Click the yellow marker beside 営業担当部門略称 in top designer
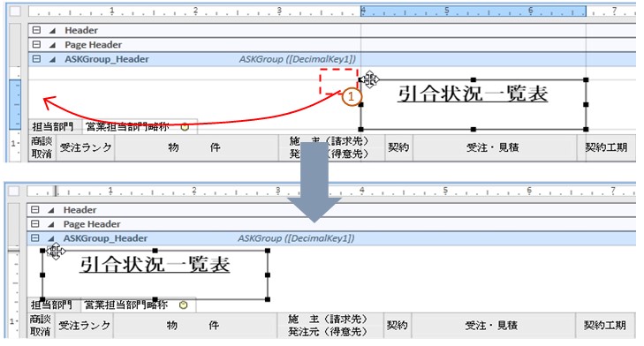Screen dimensions: 644x346 185,127
